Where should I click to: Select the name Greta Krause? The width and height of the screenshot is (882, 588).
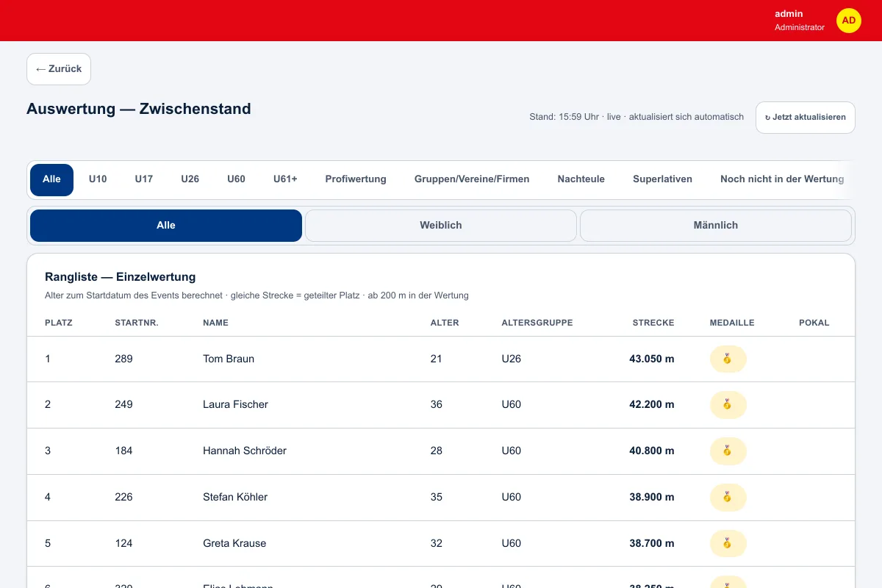click(234, 544)
